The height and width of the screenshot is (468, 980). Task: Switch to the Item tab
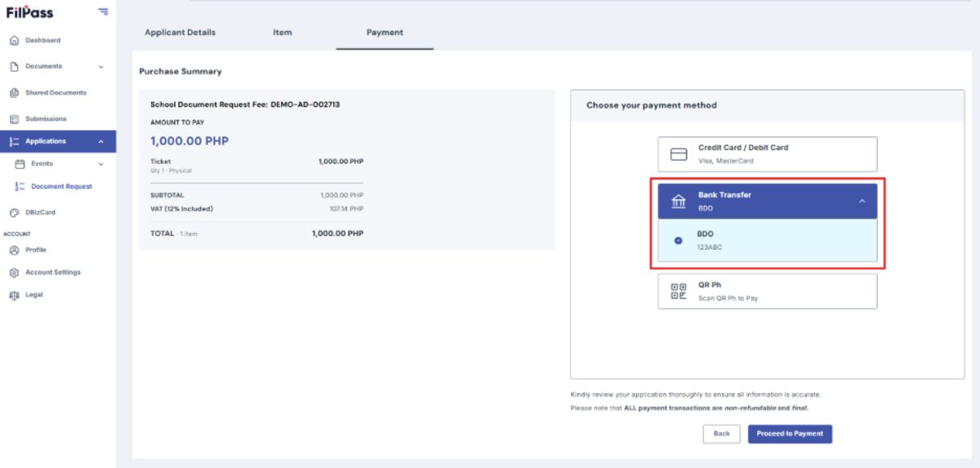point(283,33)
